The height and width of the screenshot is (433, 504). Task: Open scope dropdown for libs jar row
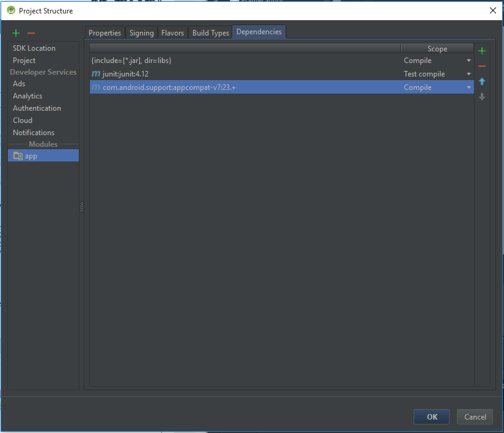[x=469, y=61]
